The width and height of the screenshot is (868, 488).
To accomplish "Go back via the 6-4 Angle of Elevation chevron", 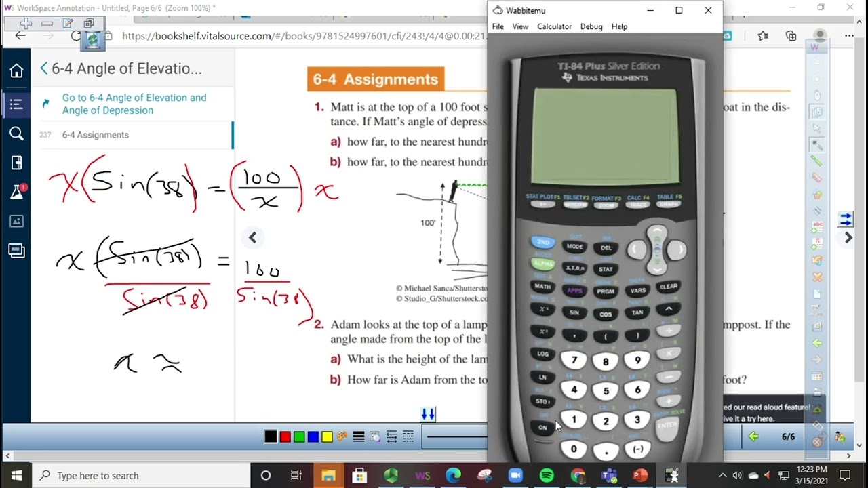I will 44,68.
